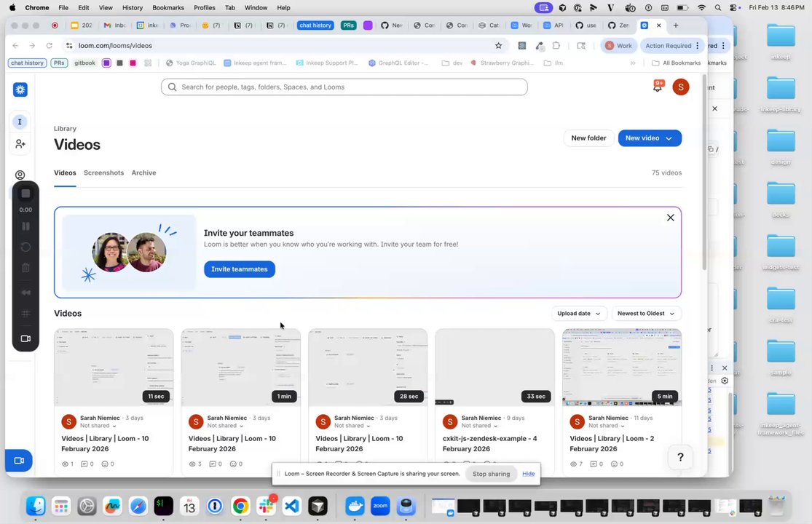This screenshot has width=812, height=524.
Task: Expand Not shared dropdown on 1 min video
Action: coord(225,426)
